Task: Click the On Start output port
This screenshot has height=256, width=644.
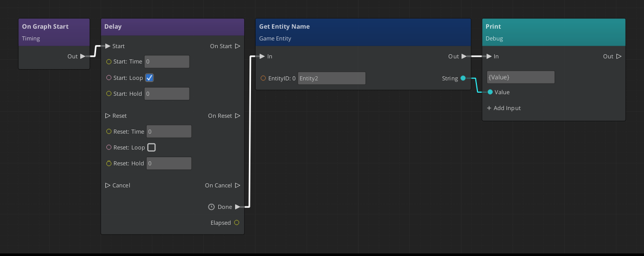Action: point(238,46)
